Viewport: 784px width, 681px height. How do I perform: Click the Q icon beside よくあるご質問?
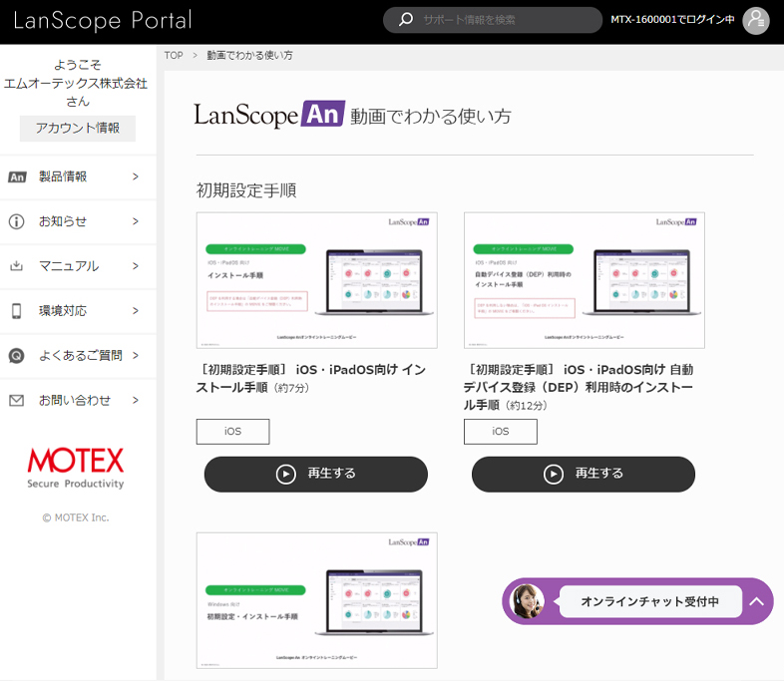pos(17,356)
